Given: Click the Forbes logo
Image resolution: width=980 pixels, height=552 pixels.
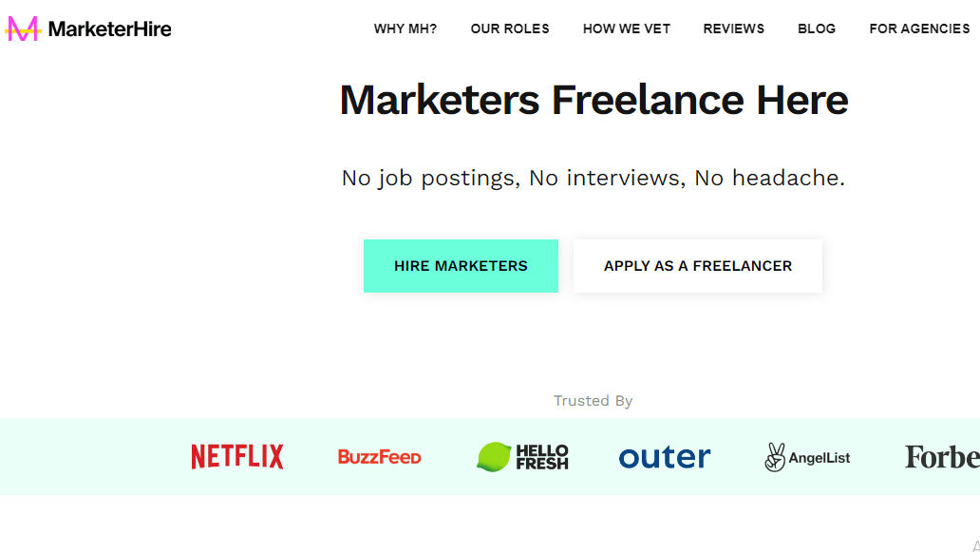Looking at the screenshot, I should 943,457.
